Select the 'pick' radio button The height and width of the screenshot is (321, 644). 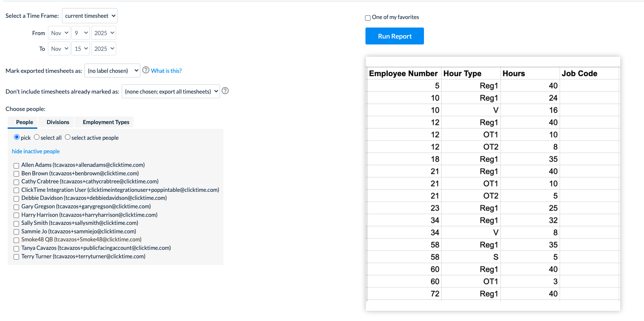17,137
